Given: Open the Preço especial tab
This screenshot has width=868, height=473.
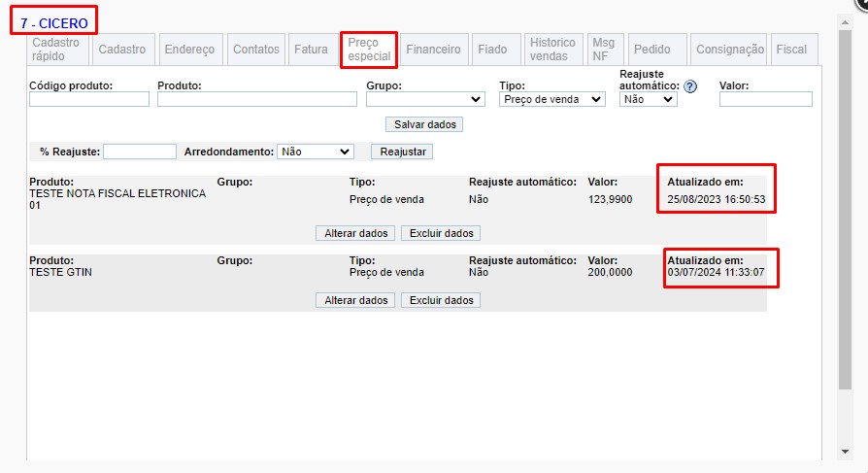Looking at the screenshot, I should [x=369, y=50].
